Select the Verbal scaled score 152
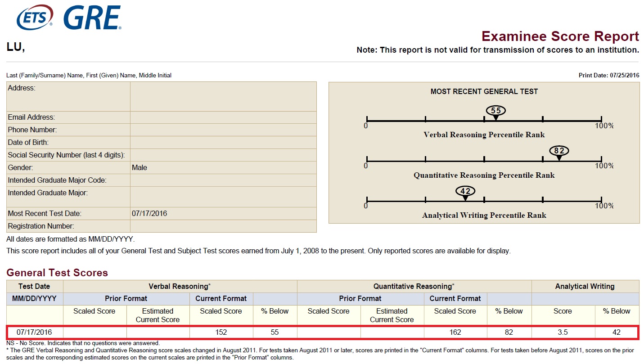The image size is (644, 364). [x=221, y=333]
